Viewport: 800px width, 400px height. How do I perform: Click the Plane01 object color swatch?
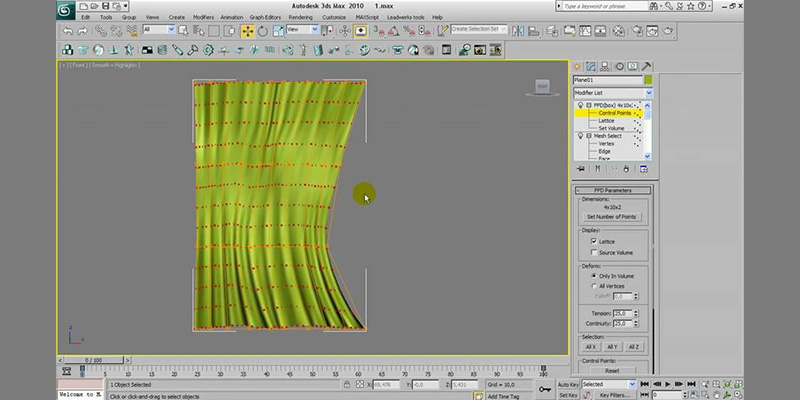648,80
